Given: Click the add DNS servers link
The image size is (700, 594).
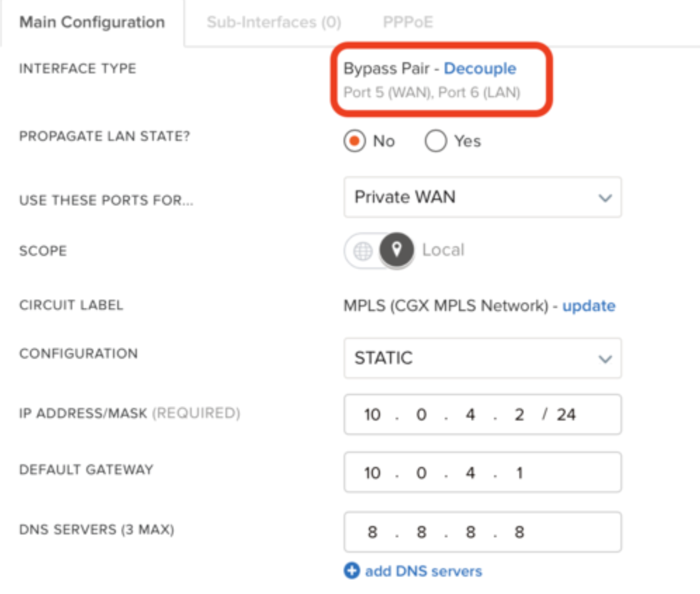Looking at the screenshot, I should [x=423, y=571].
